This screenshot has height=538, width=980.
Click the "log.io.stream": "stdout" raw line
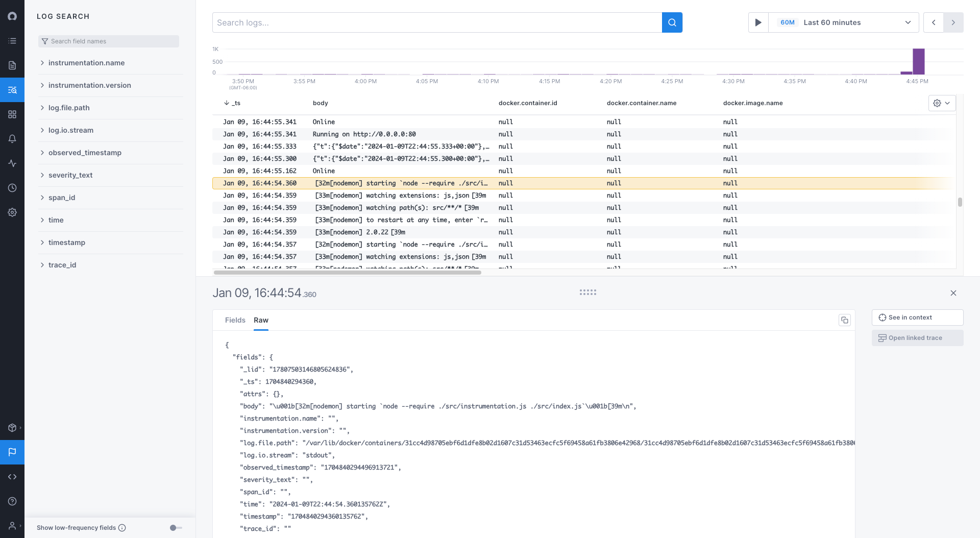click(287, 455)
